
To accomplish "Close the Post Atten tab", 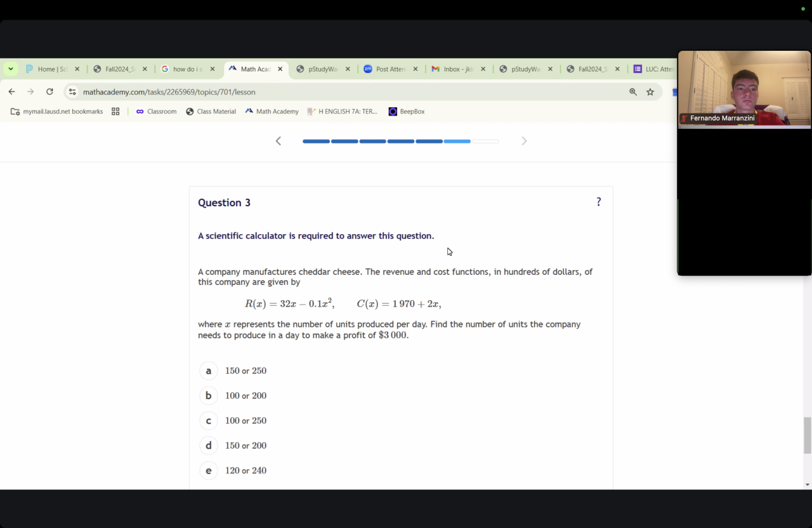I will click(x=416, y=69).
